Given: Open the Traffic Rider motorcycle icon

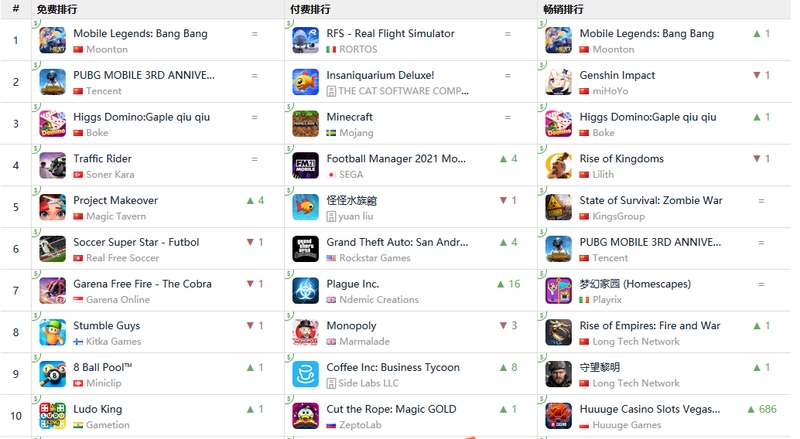Looking at the screenshot, I should pyautogui.click(x=53, y=166).
